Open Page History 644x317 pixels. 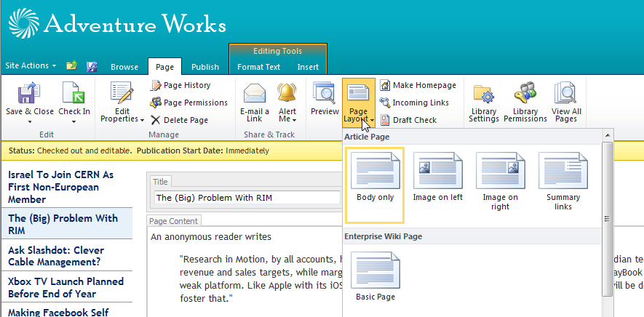point(180,85)
